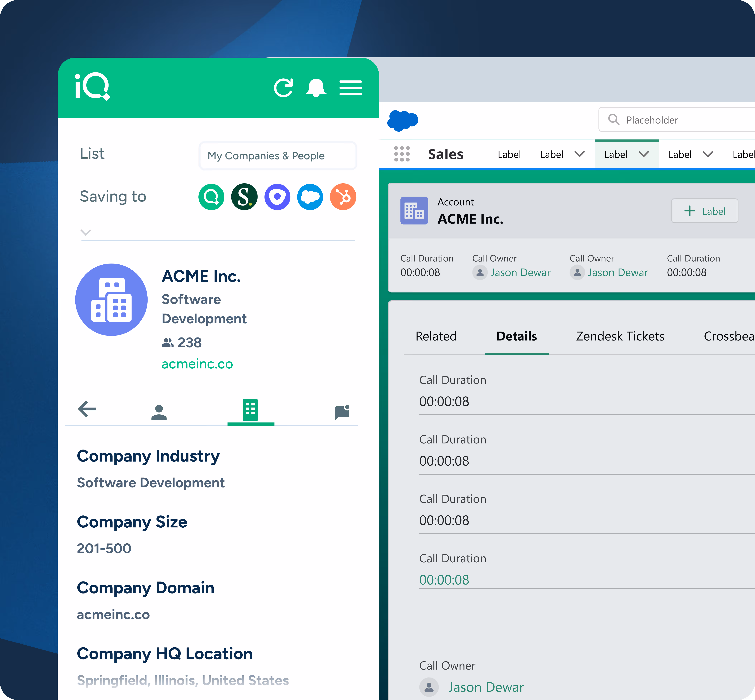The height and width of the screenshot is (700, 755).
Task: Click the Company Size heading
Action: click(132, 522)
